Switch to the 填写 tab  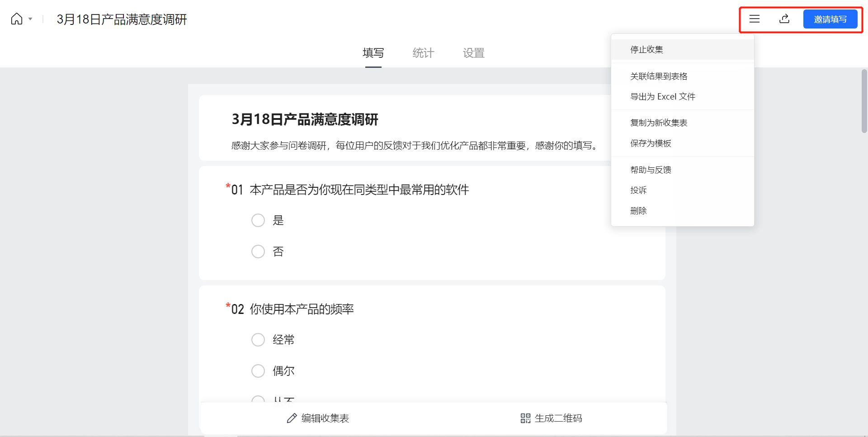373,53
